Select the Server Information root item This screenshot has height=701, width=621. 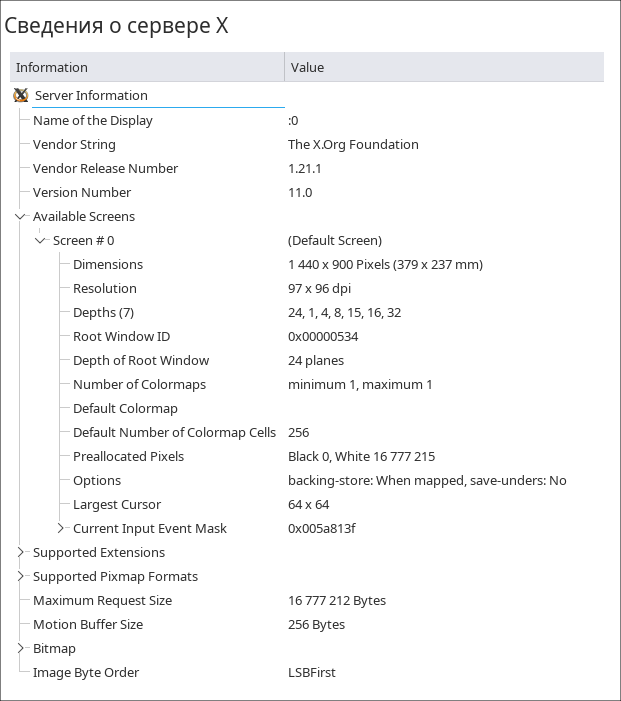(x=91, y=96)
